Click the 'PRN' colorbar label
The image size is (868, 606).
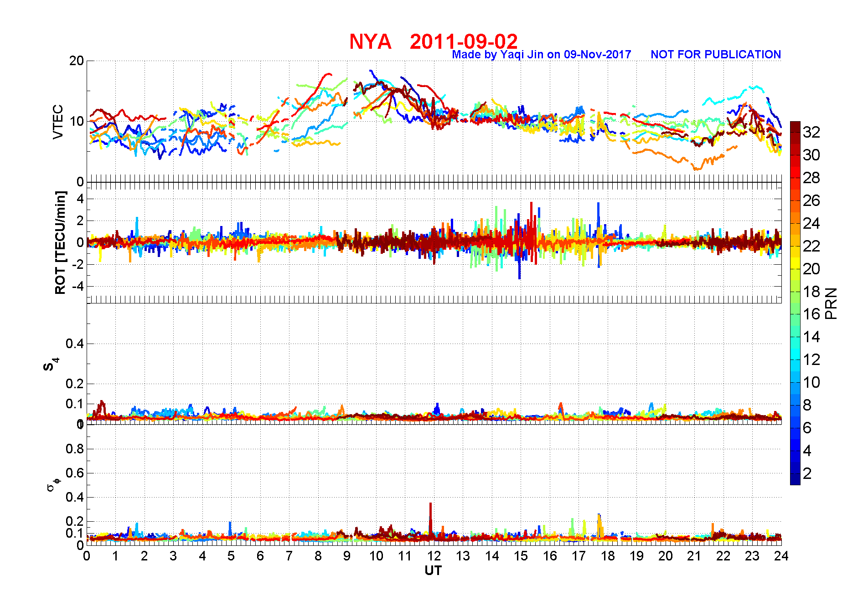tap(832, 303)
